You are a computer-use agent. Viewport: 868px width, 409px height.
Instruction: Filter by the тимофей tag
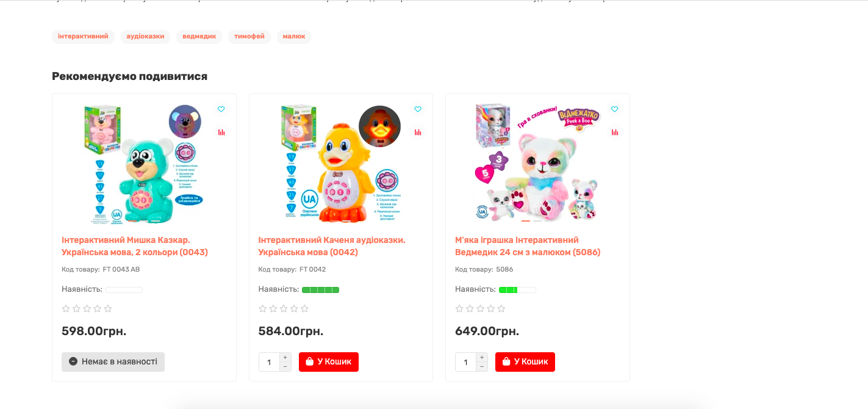tap(249, 37)
